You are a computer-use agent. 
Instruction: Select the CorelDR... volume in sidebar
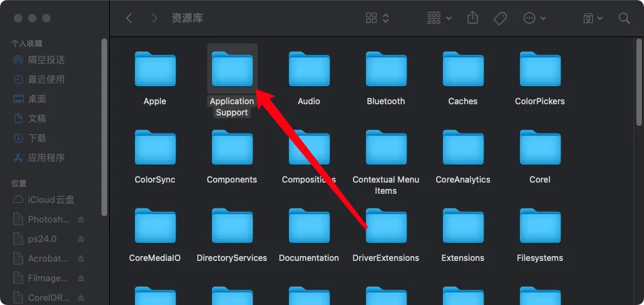48,297
